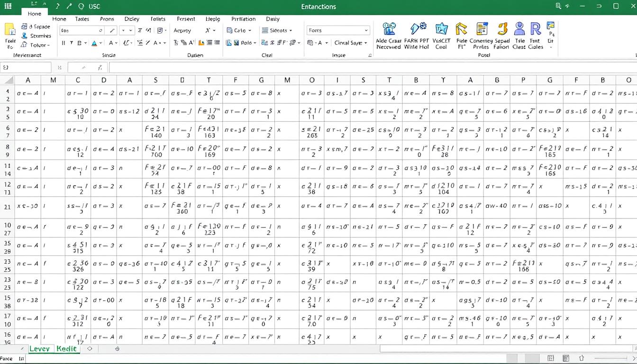
Task: Click the orange chart icon in Dutlen group
Action: coord(201,43)
